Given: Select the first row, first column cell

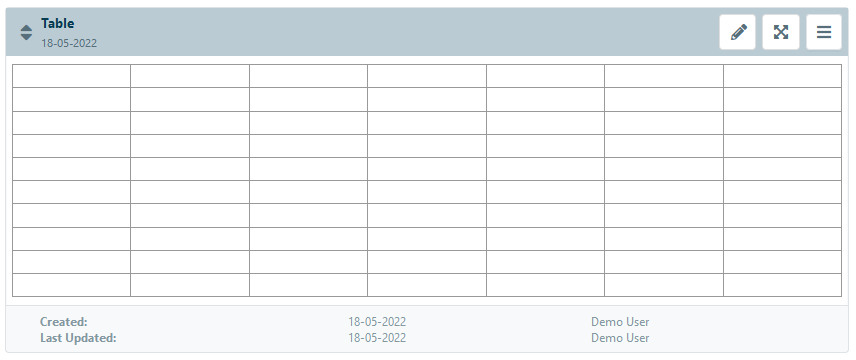Looking at the screenshot, I should pyautogui.click(x=72, y=76).
